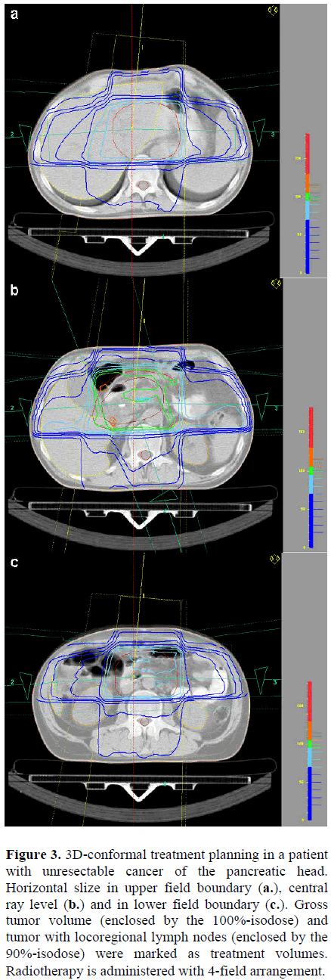Click the panel label "c"
This screenshot has width=331, height=980.
14,563
